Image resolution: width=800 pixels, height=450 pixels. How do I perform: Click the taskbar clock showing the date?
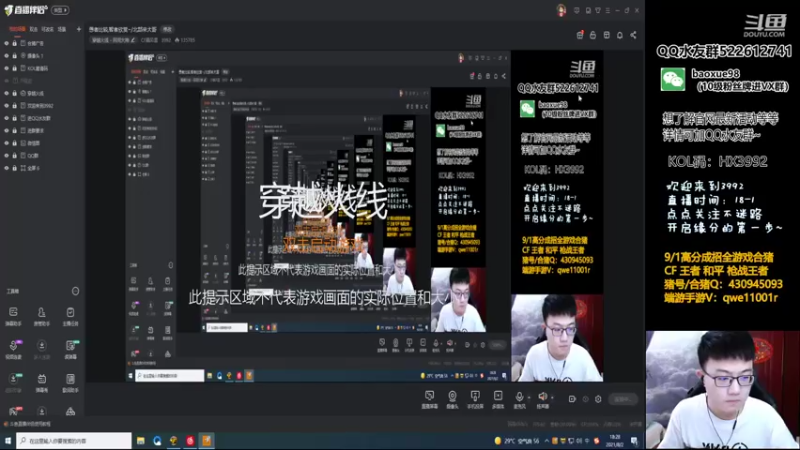(614, 441)
